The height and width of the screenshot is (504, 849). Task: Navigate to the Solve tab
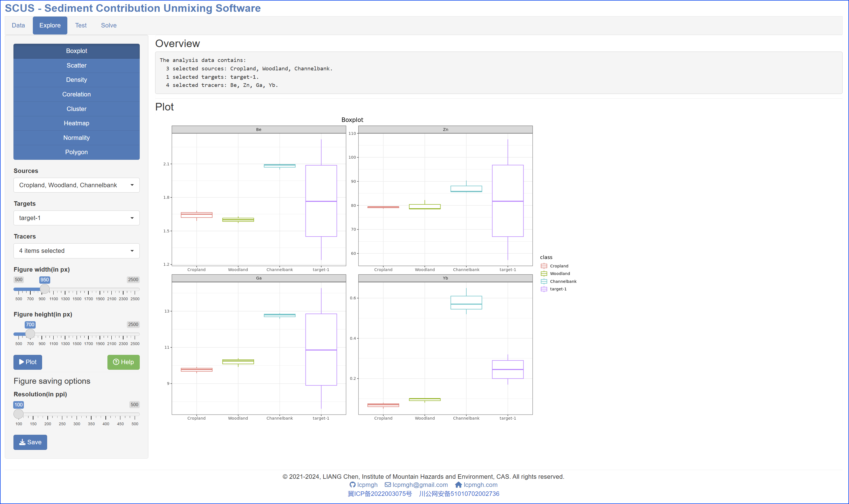pos(107,25)
